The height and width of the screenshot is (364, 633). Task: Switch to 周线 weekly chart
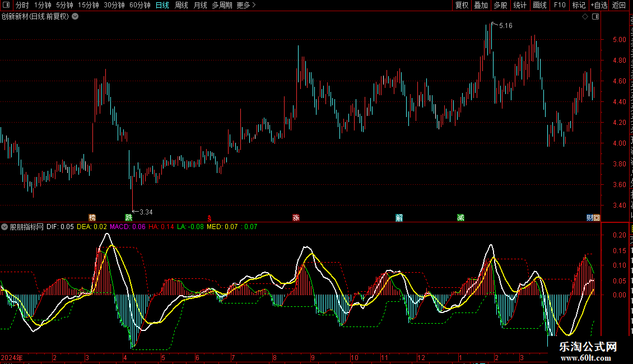(181, 5)
